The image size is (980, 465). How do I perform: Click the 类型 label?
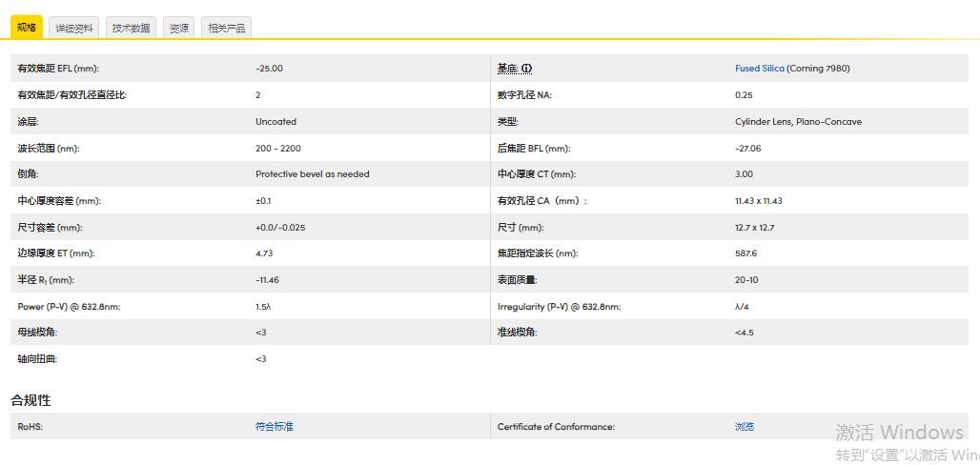coord(508,122)
